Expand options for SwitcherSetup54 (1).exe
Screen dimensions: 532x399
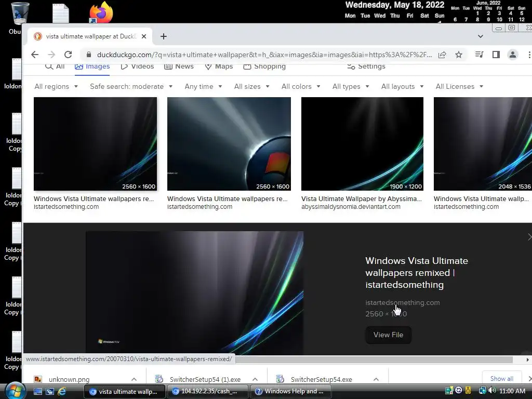[255, 379]
